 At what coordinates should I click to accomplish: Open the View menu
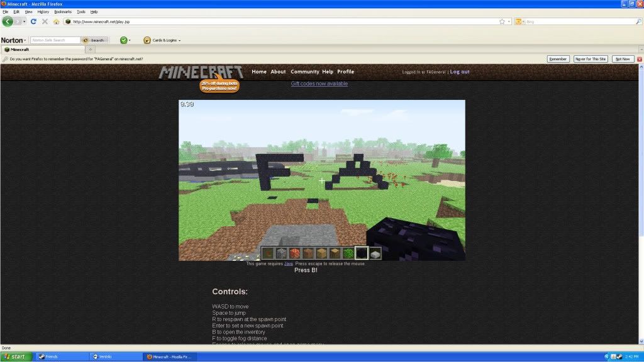click(x=28, y=11)
